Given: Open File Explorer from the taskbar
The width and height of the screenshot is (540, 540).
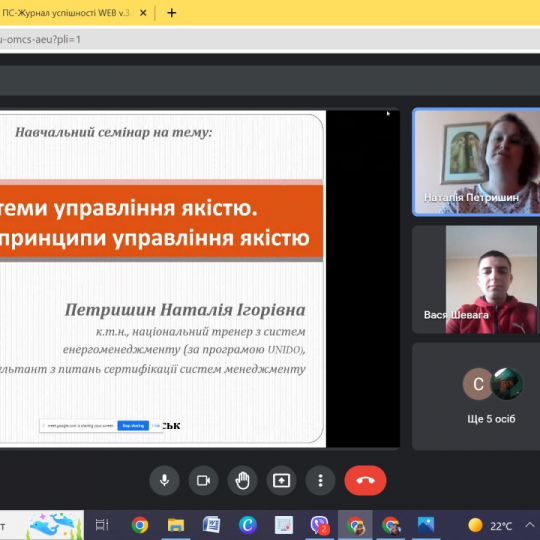Looking at the screenshot, I should (176, 525).
